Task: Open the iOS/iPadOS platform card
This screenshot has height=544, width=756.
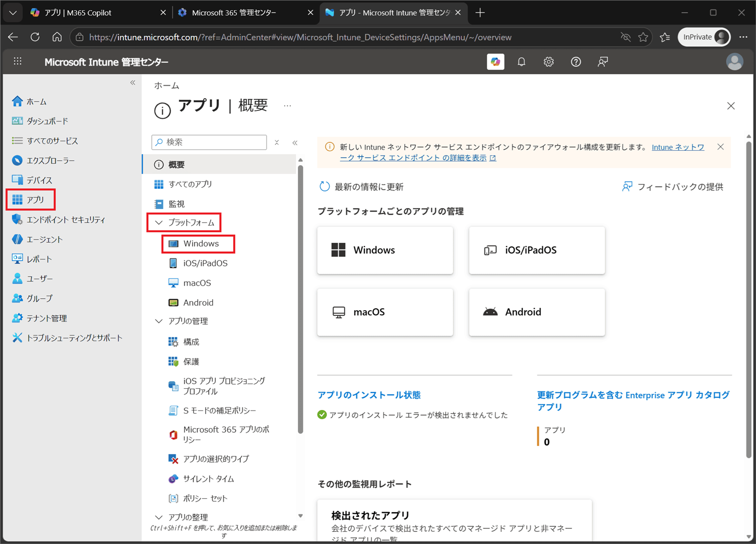Action: point(537,250)
